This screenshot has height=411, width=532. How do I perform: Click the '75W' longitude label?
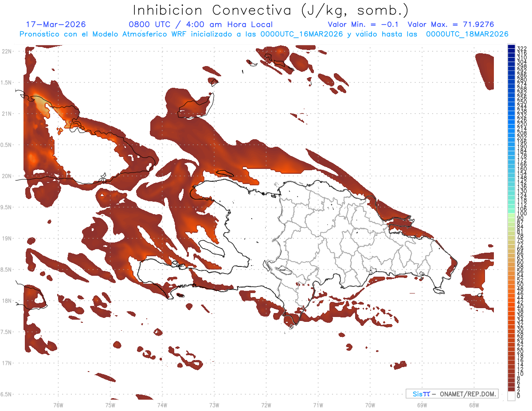pos(110,404)
